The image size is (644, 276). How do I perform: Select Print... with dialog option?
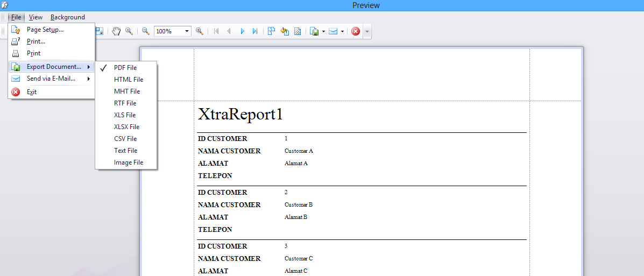(51, 41)
